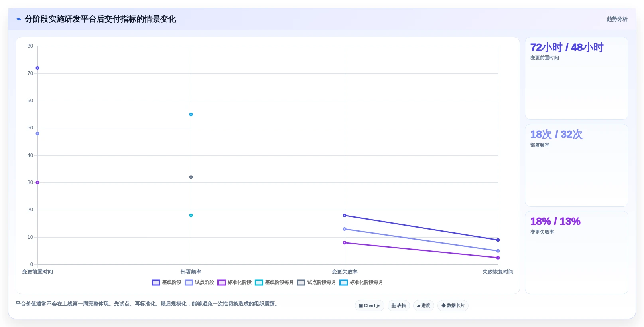Viewport: 644px width, 327px height.
Task: Click the 18次 / 32次 card value
Action: pos(556,135)
